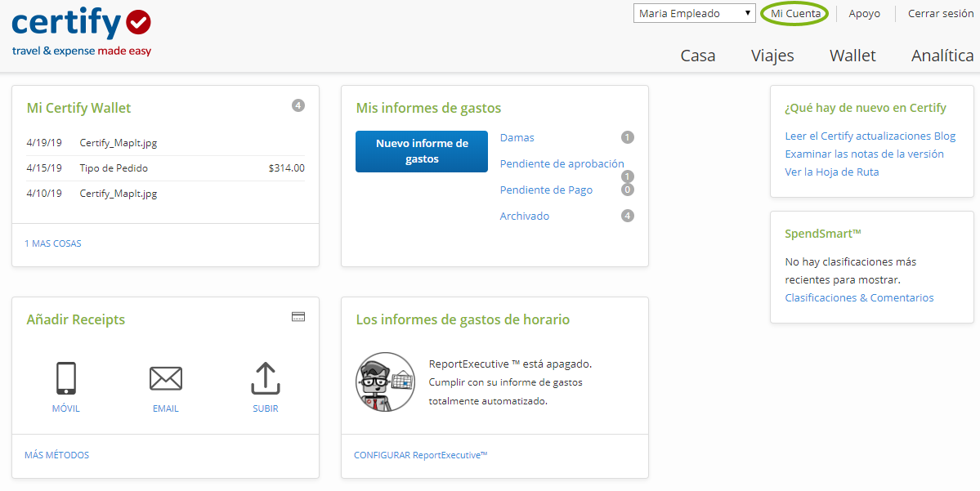This screenshot has width=980, height=491.
Task: Go to the Casa tab
Action: 697,56
